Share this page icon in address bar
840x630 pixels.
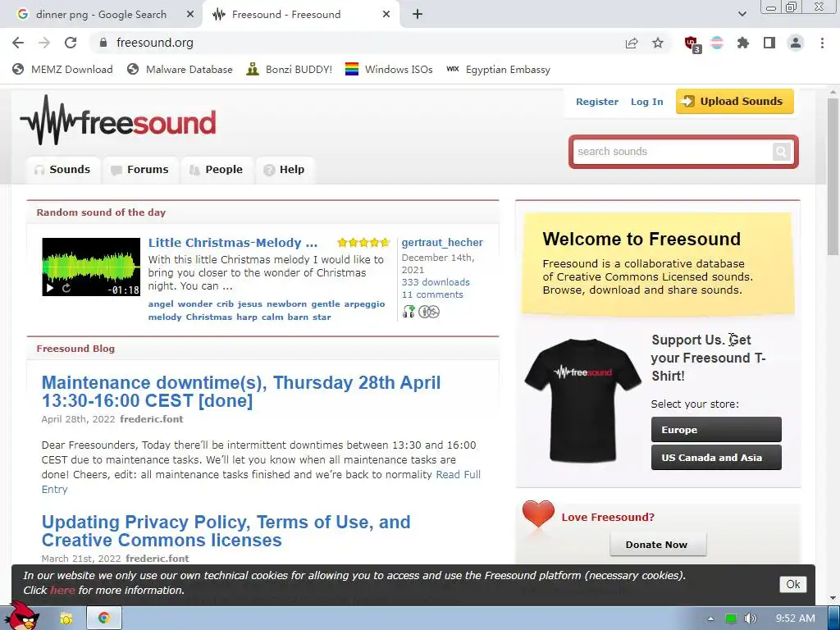pyautogui.click(x=632, y=43)
